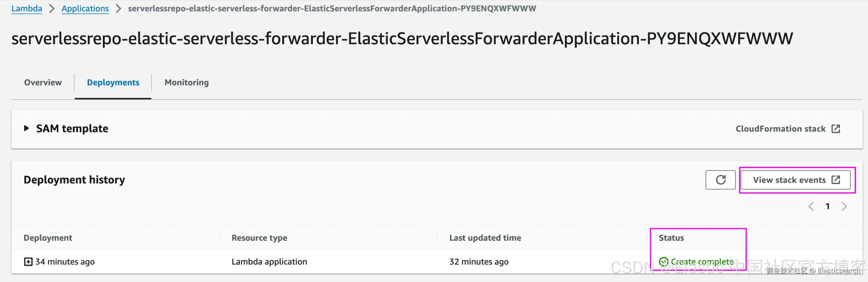Click the Deployment column header
Image resolution: width=868 pixels, height=282 pixels.
[x=48, y=238]
